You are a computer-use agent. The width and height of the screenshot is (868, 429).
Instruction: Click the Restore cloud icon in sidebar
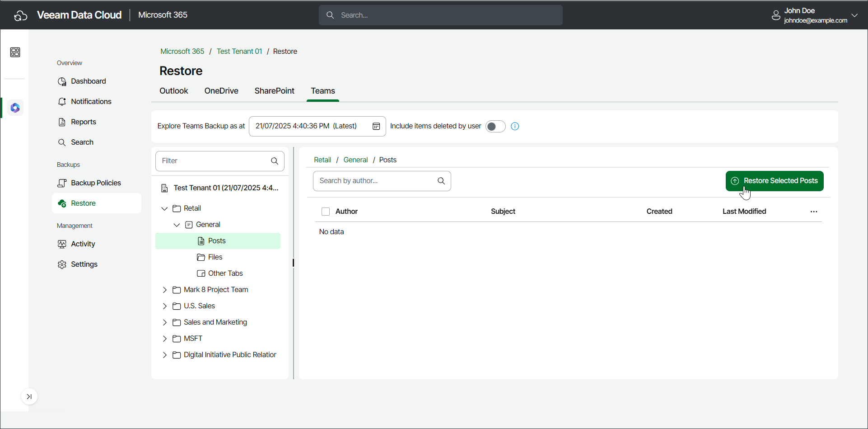62,203
